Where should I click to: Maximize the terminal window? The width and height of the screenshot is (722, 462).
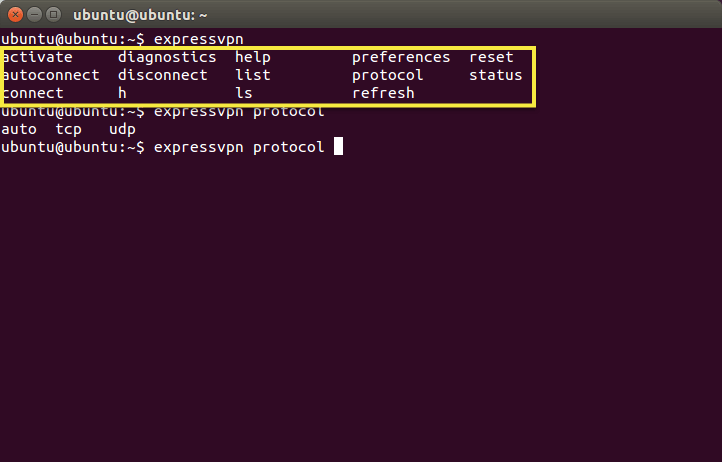tap(53, 15)
